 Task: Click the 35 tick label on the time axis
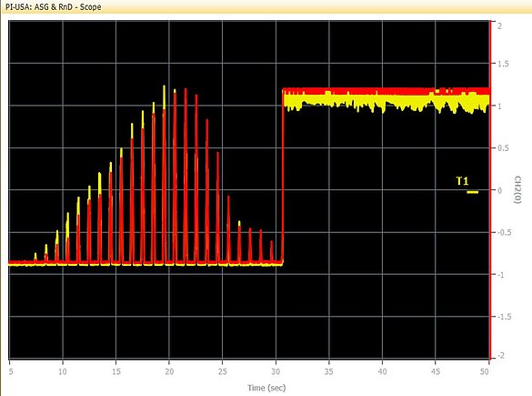329,371
